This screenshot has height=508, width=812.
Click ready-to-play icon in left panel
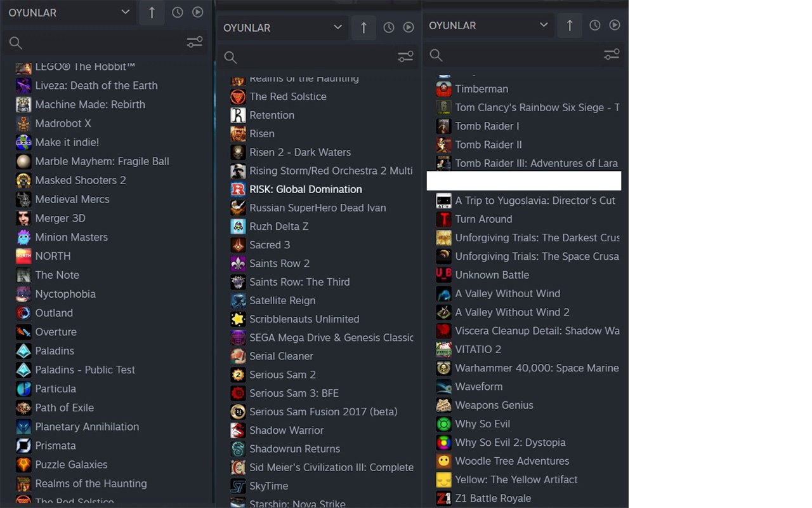pyautogui.click(x=198, y=12)
